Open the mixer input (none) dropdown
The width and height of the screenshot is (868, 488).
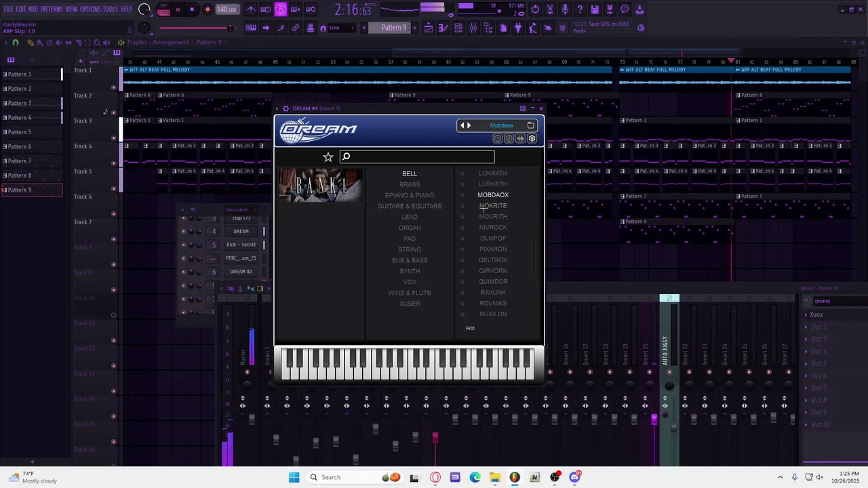click(841, 301)
